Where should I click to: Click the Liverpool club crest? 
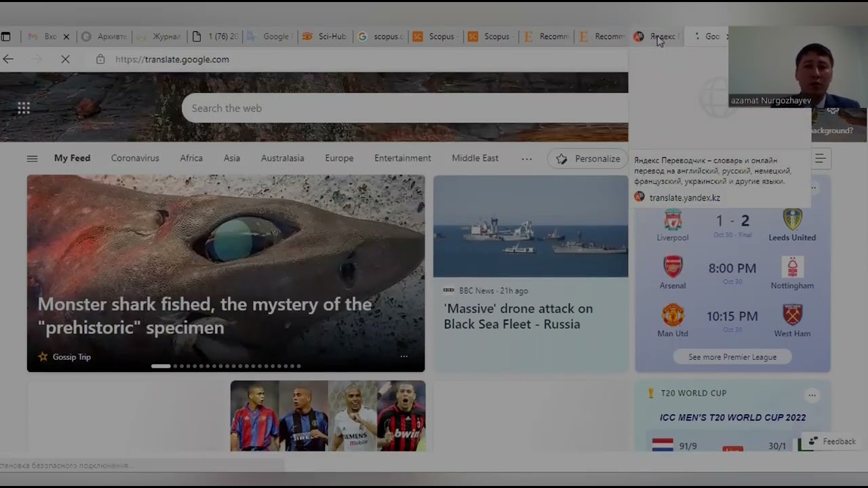tap(673, 220)
